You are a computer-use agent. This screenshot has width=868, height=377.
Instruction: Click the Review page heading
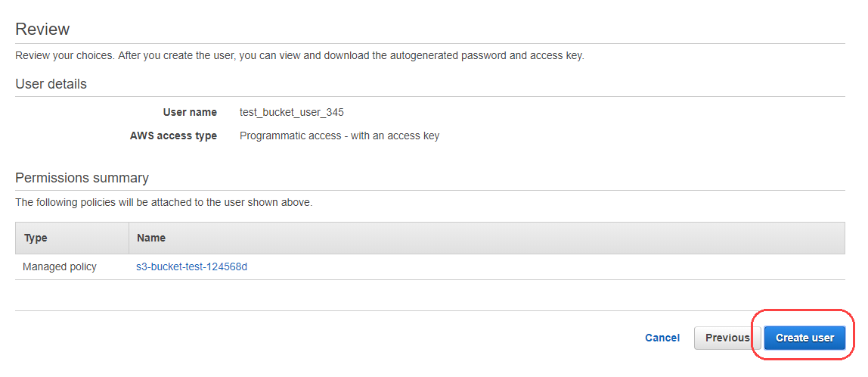click(42, 30)
